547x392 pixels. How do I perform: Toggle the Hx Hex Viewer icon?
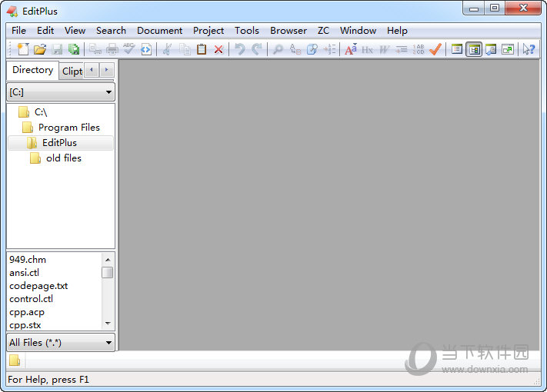point(367,49)
